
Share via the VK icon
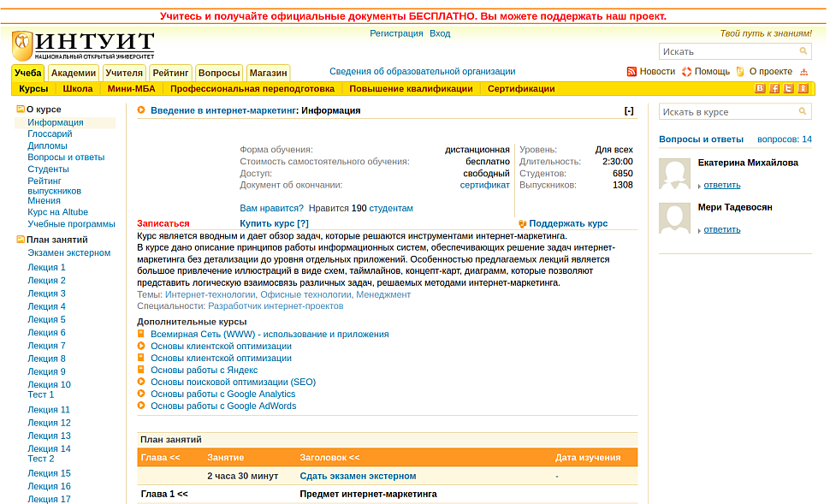coord(760,88)
